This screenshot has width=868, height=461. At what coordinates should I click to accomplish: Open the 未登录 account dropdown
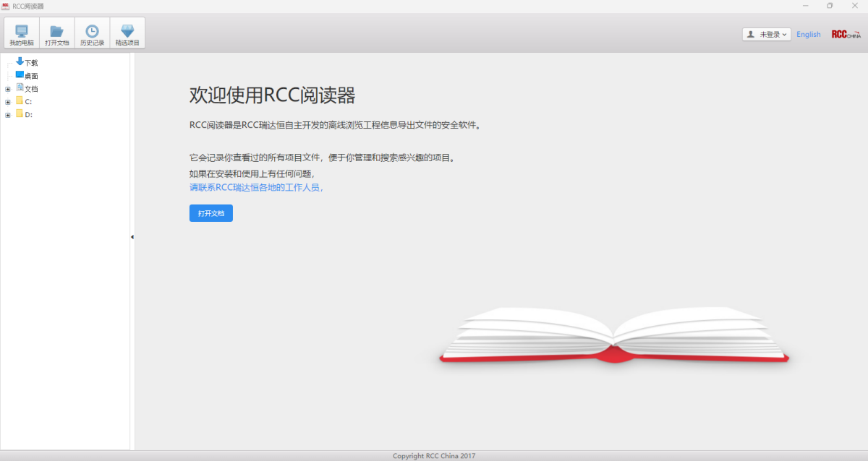pyautogui.click(x=773, y=34)
